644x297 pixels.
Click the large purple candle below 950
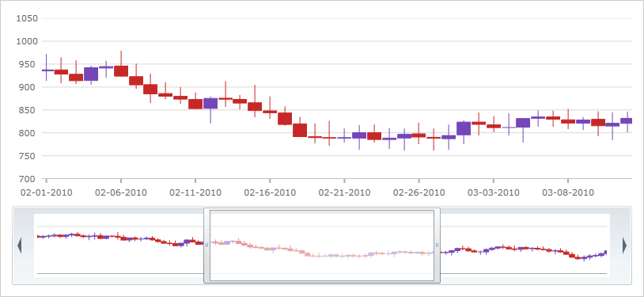[x=91, y=74]
